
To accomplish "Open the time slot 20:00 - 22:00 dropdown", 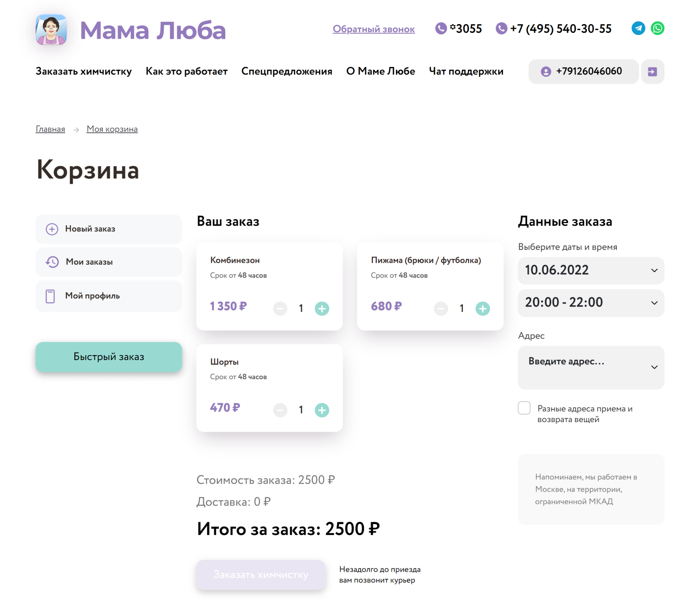I will coord(591,303).
